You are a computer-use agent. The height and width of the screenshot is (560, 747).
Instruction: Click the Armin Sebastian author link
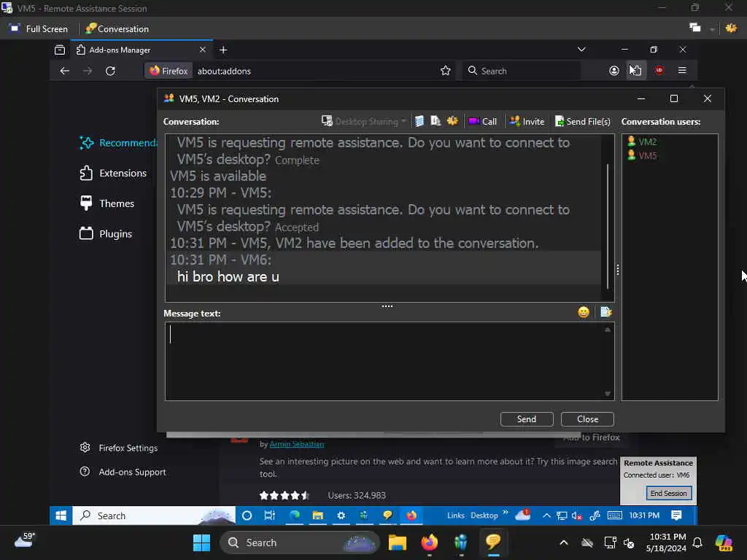tap(296, 444)
